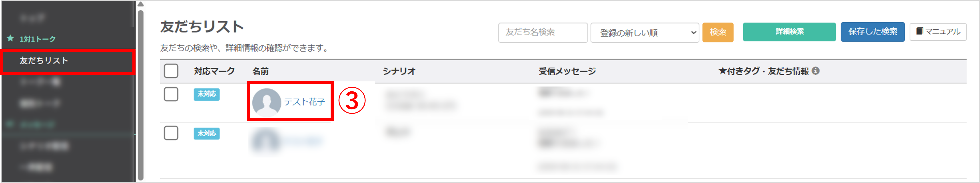Expand the 1対1トーク sidebar section
Image resolution: width=980 pixels, height=183 pixels.
coord(38,39)
